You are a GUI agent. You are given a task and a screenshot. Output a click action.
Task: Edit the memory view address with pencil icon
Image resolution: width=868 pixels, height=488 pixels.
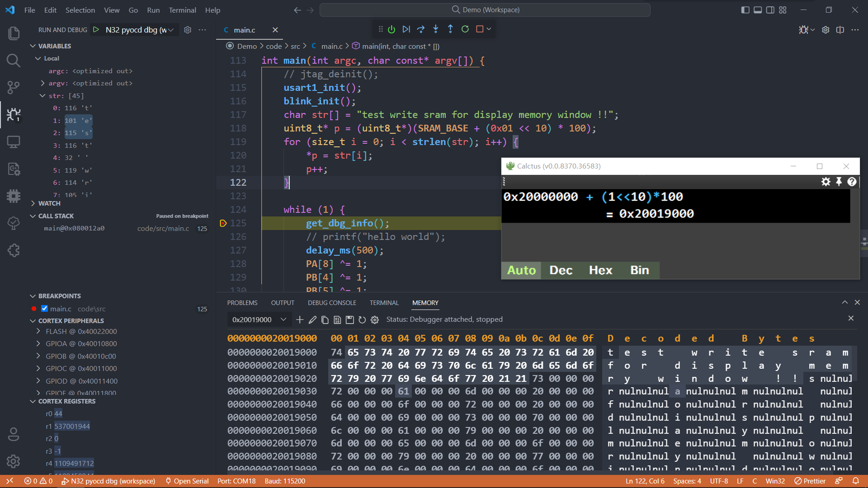coord(312,320)
